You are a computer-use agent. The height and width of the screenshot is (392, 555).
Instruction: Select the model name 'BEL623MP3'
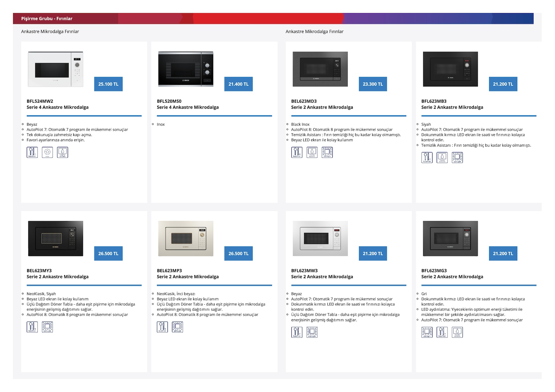point(169,271)
